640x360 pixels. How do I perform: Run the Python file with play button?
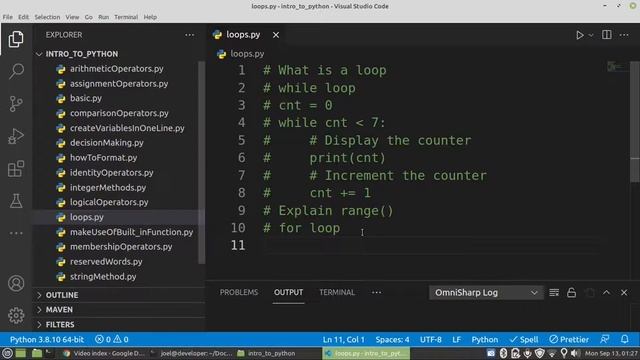coord(580,35)
